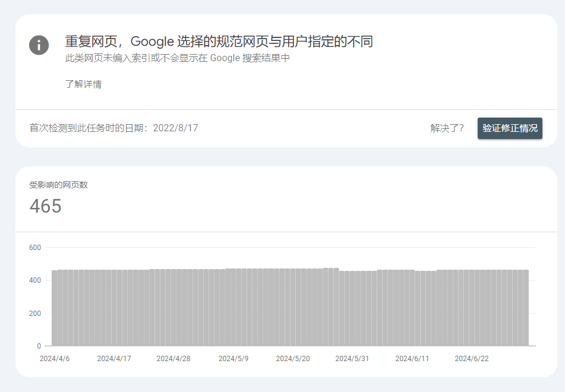Click the 受影响的网页数 label
The height and width of the screenshot is (392, 565).
tap(58, 185)
